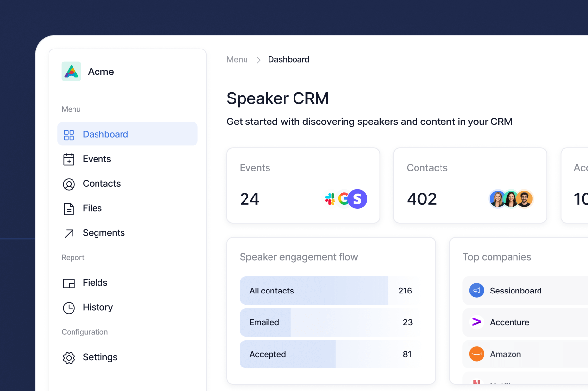This screenshot has height=391, width=588.
Task: Open Dashboard in the sidebar
Action: point(127,134)
